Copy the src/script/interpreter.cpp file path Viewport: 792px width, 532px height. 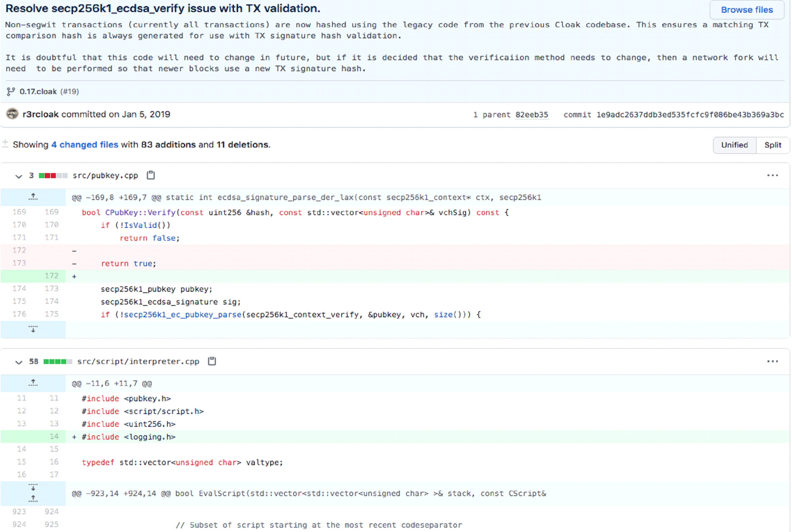(x=212, y=361)
